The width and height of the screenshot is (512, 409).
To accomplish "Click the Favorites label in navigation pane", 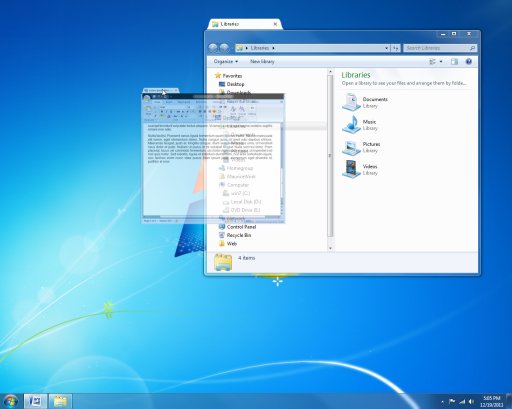I will pyautogui.click(x=232, y=76).
